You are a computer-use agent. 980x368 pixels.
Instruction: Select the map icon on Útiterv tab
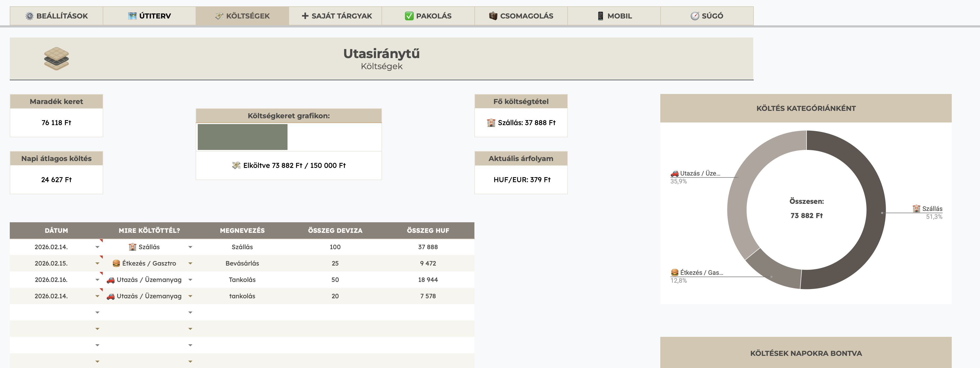(x=132, y=16)
